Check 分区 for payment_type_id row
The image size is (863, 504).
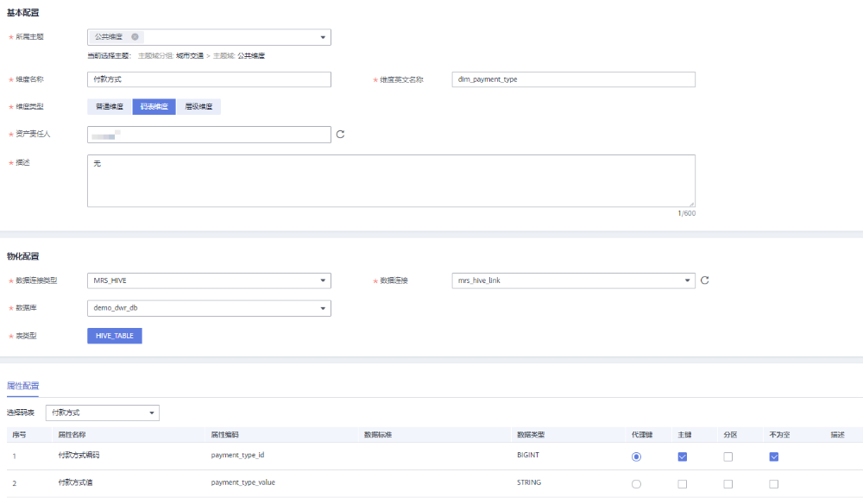point(728,457)
